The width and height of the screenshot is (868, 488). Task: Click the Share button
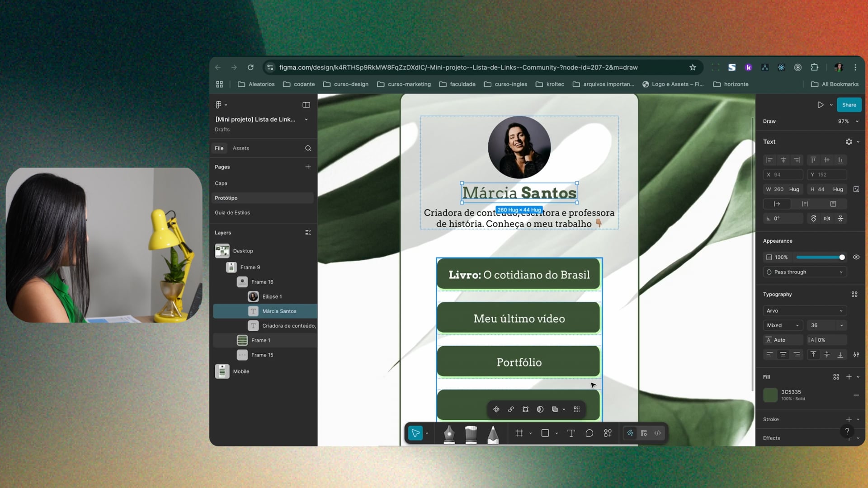tap(849, 105)
